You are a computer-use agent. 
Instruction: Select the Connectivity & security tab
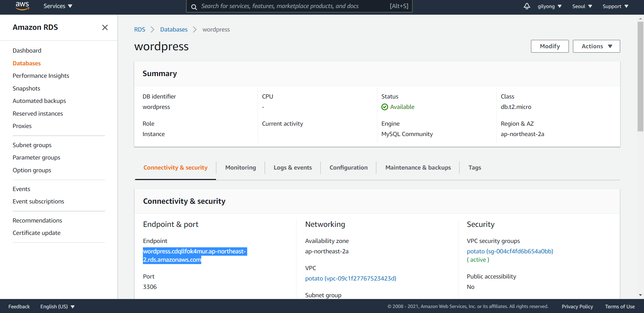pyautogui.click(x=175, y=168)
